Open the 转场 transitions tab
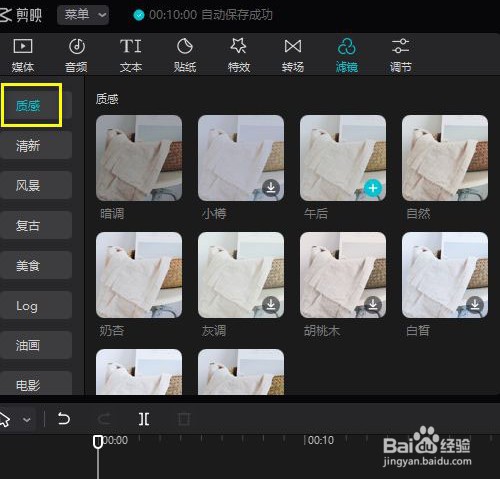 point(293,55)
